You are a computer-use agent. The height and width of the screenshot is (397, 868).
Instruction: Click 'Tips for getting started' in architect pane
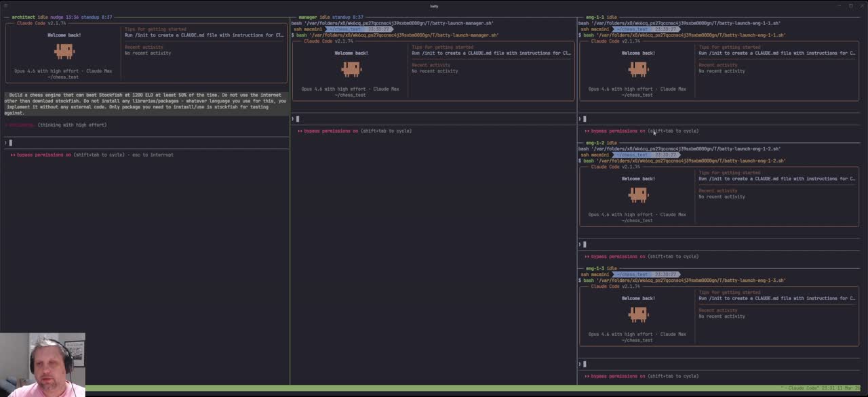(x=155, y=29)
